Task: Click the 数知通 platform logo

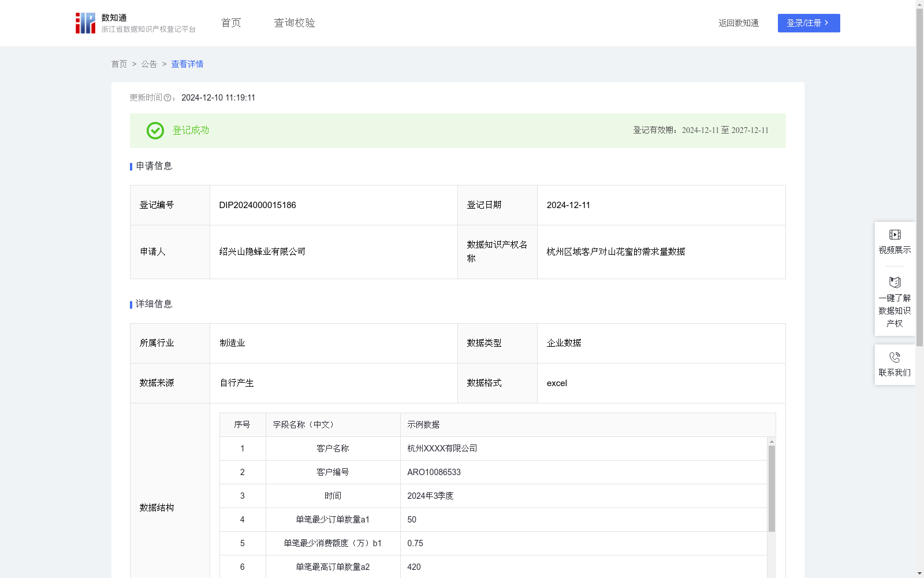Action: coord(136,23)
